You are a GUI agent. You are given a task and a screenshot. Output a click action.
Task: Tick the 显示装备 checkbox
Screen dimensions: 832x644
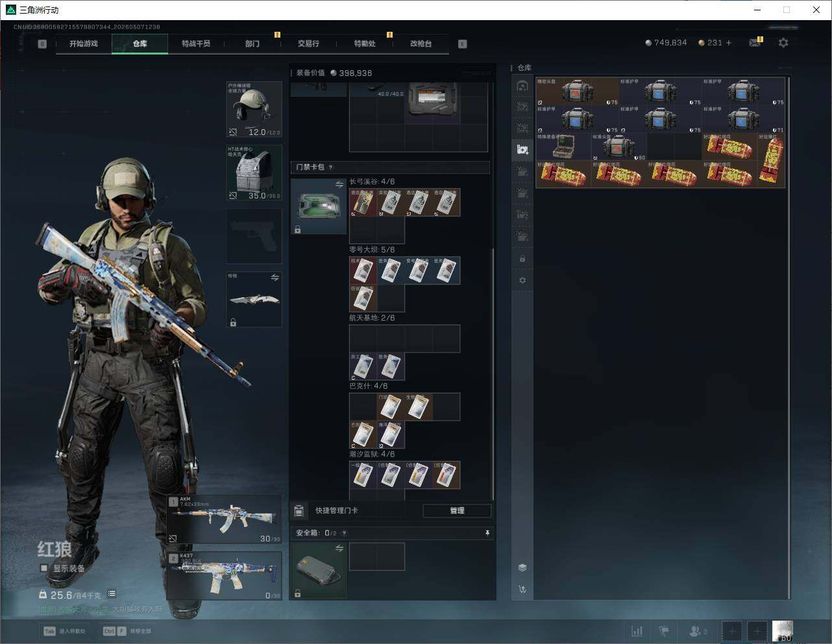pyautogui.click(x=44, y=568)
